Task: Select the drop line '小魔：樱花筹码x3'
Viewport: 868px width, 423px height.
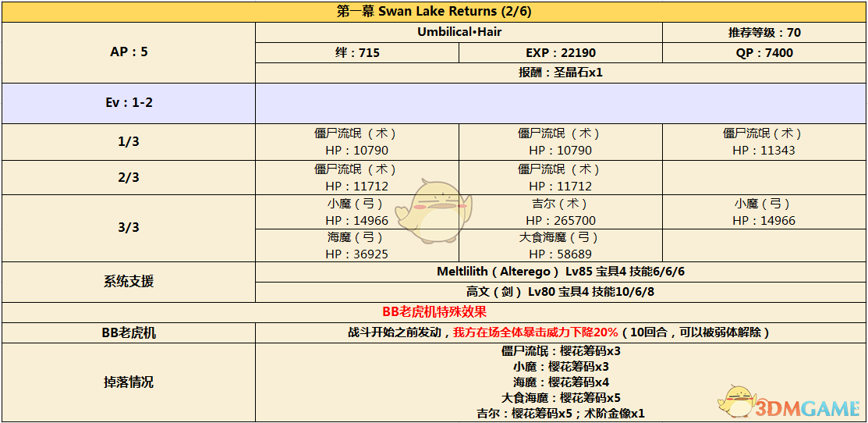Action: [561, 367]
